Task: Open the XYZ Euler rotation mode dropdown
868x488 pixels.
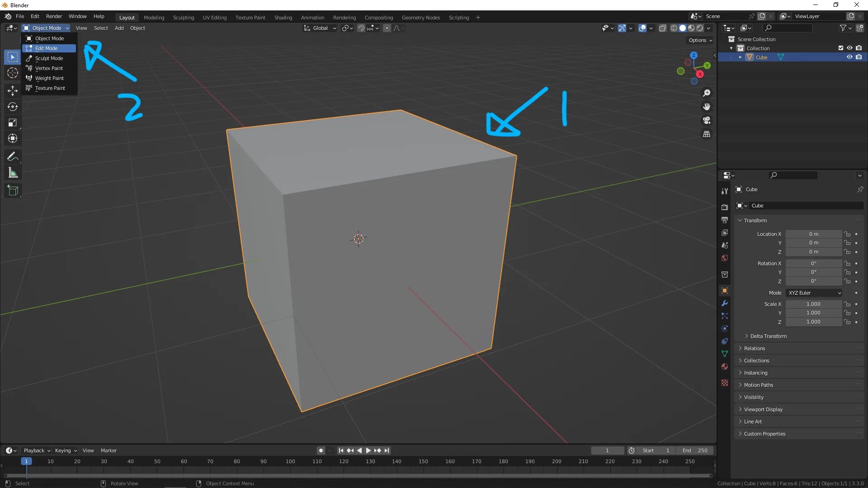Action: click(x=814, y=293)
